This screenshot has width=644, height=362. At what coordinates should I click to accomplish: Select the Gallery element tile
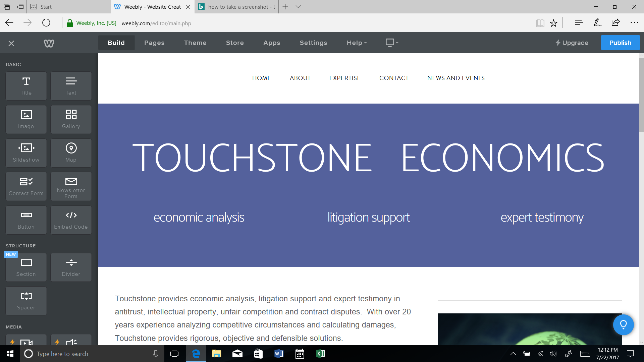(71, 119)
